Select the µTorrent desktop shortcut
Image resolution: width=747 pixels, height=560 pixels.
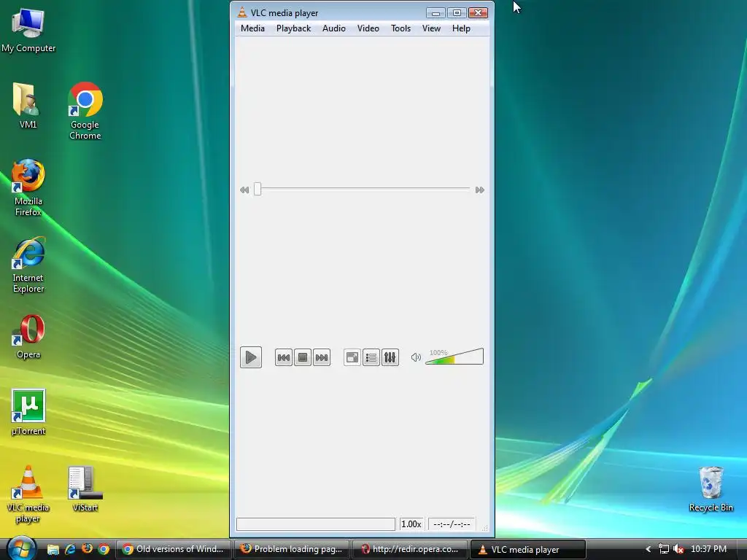tap(28, 413)
